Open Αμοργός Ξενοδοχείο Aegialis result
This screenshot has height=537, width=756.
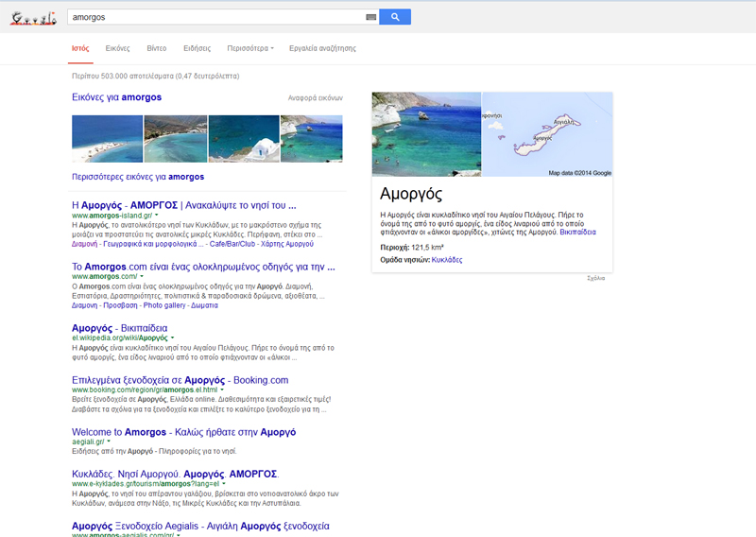[200, 526]
